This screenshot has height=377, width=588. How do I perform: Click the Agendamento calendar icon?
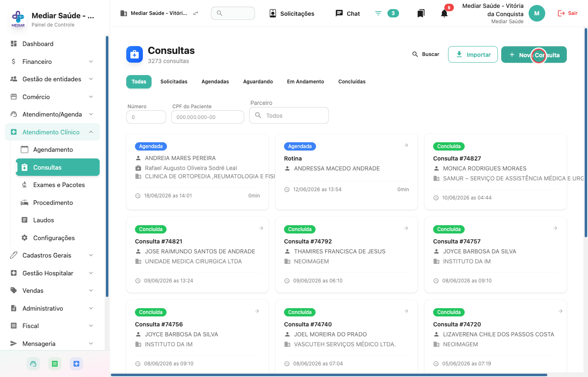click(x=24, y=149)
